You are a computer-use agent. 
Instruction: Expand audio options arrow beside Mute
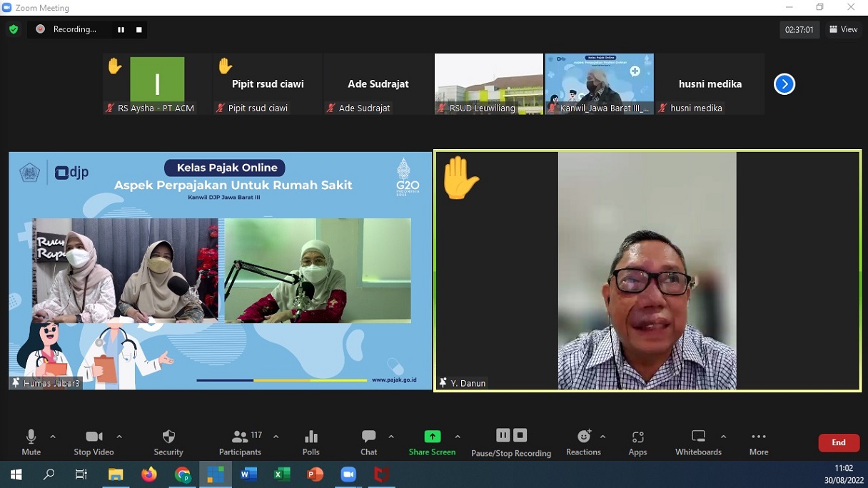click(x=53, y=437)
